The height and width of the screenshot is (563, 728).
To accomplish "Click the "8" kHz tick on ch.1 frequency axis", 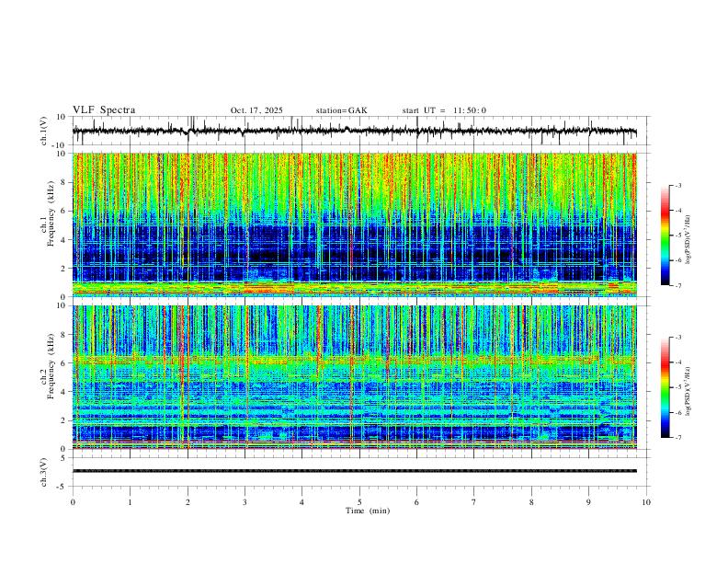I will point(63,182).
